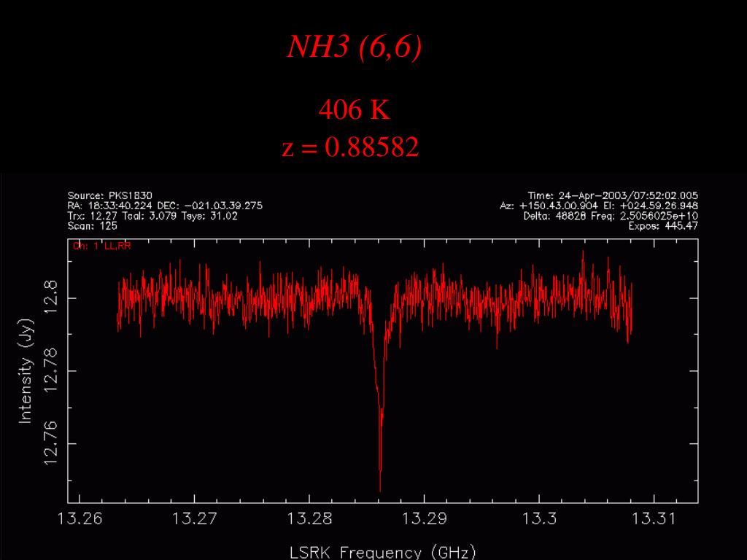Click the 12.78 y-axis tick label
Viewport: 747px width, 560px height.
pos(50,370)
